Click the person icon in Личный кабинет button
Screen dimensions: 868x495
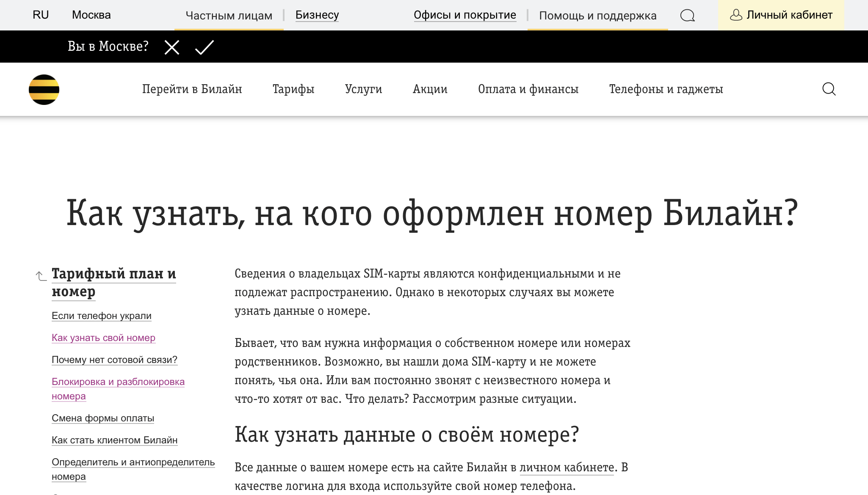tap(735, 15)
